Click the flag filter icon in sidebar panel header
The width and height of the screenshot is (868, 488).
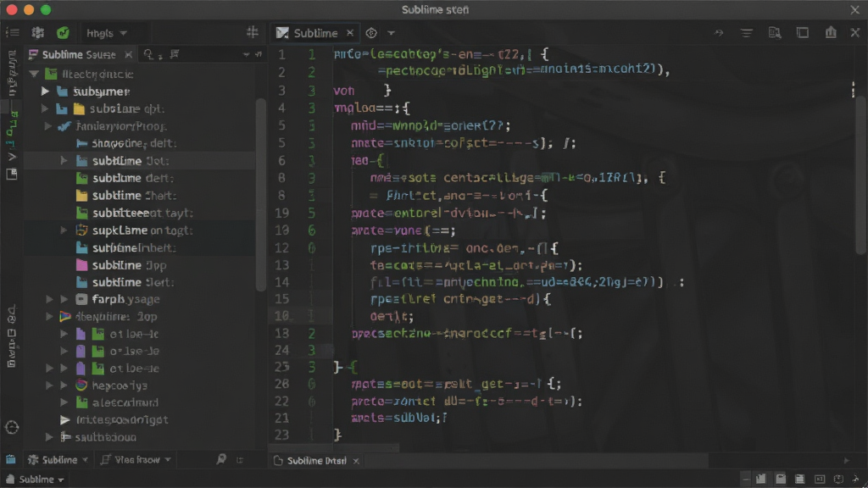coord(175,54)
